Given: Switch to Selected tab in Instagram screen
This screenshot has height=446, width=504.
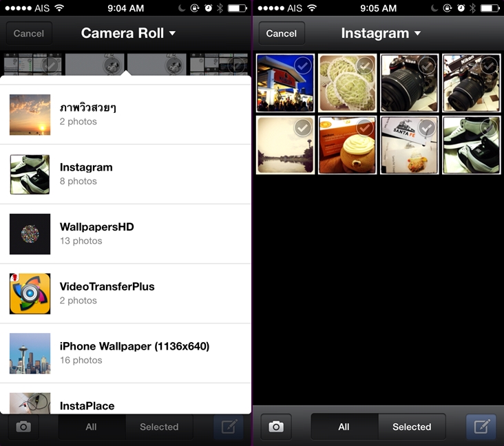Looking at the screenshot, I should [412, 427].
